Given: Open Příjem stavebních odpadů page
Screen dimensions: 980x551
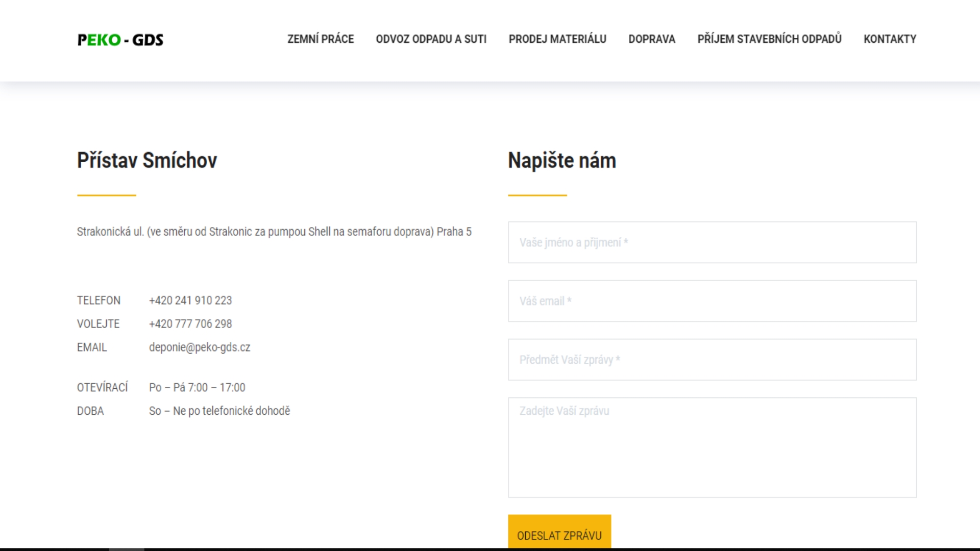Looking at the screenshot, I should (769, 39).
